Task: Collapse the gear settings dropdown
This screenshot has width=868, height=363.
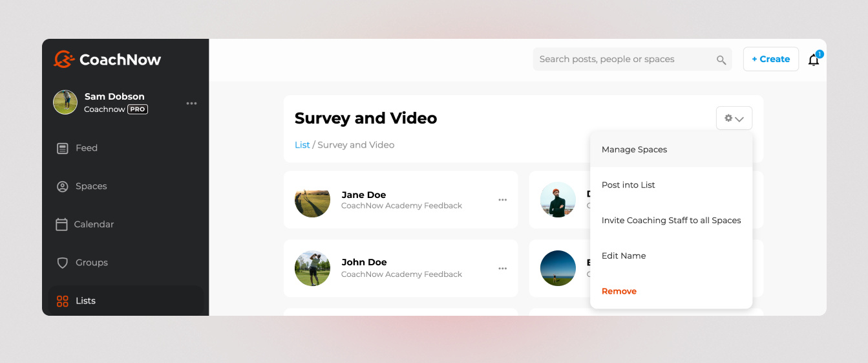Action: pyautogui.click(x=734, y=118)
